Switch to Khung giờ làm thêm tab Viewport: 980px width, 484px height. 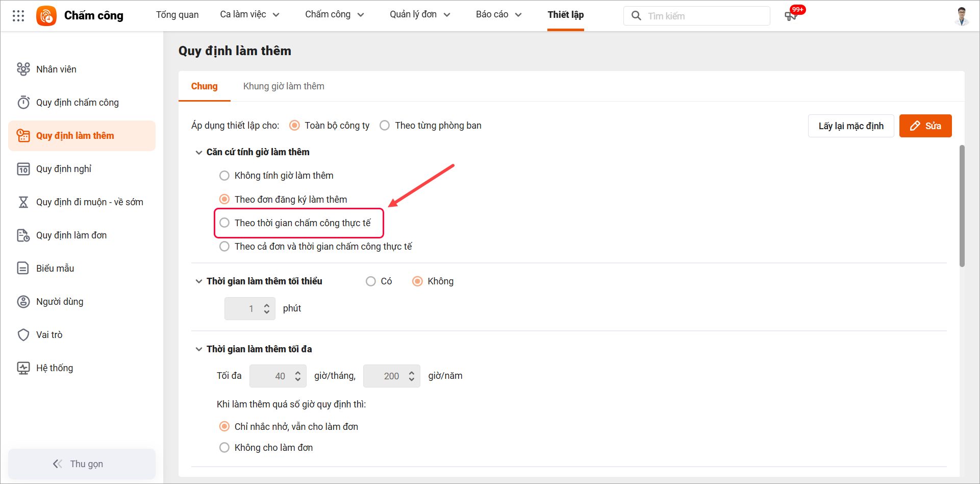[284, 86]
